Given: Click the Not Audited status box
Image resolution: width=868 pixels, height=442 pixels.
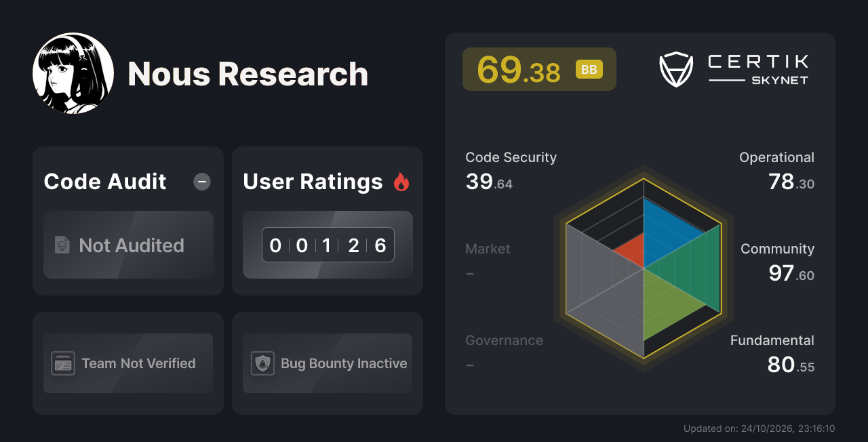Looking at the screenshot, I should point(128,245).
